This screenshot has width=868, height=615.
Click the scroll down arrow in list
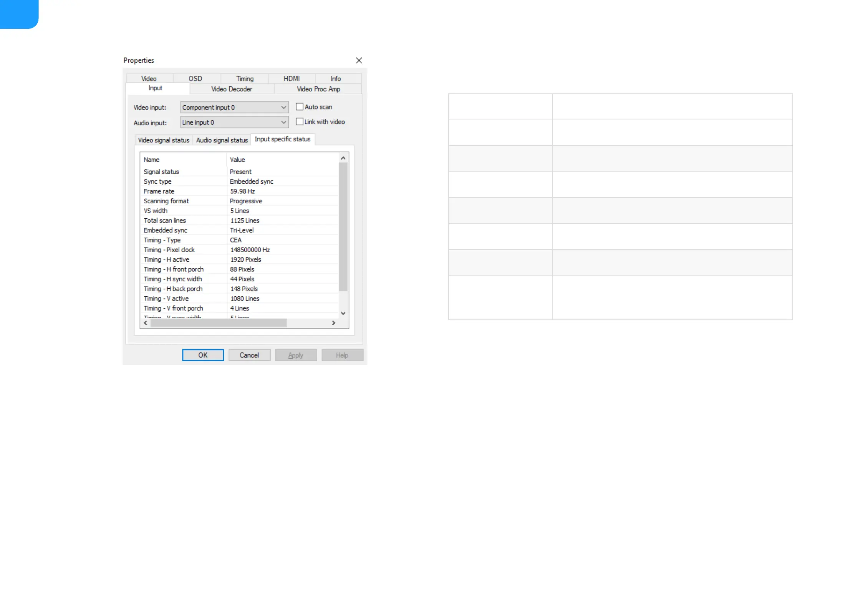pos(343,313)
